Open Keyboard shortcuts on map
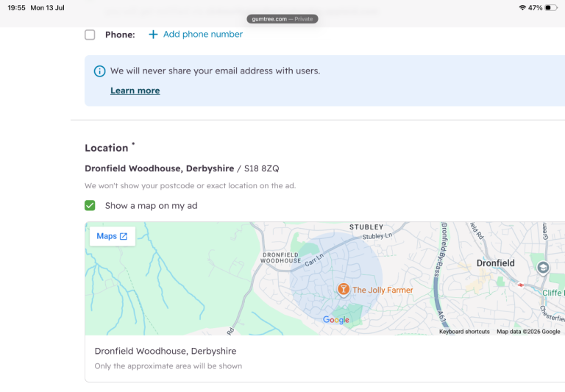Image resolution: width=565 pixels, height=392 pixels. pos(464,332)
